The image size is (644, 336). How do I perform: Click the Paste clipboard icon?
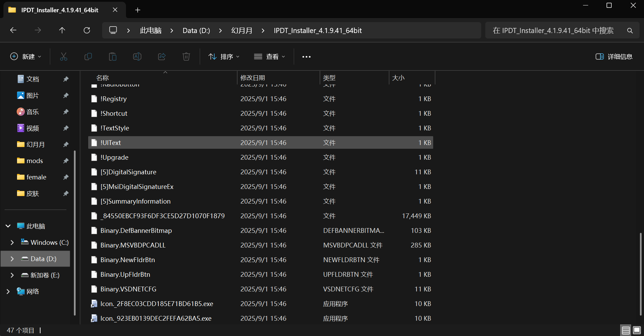point(113,57)
